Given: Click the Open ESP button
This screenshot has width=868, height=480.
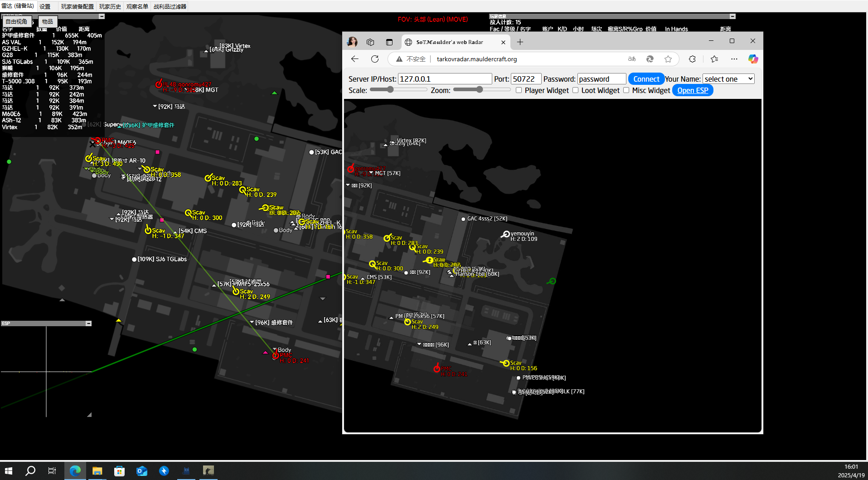Looking at the screenshot, I should point(693,90).
